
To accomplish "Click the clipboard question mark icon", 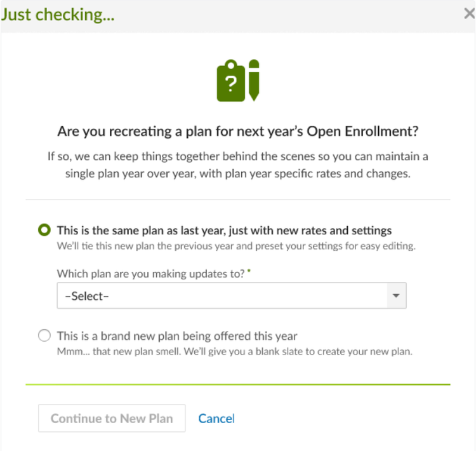I will [x=231, y=81].
